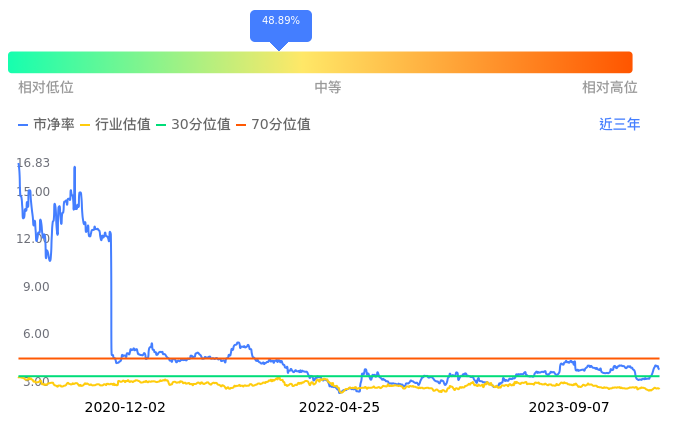Hide the 行业估值 legend series
686x442 pixels.
(115, 125)
